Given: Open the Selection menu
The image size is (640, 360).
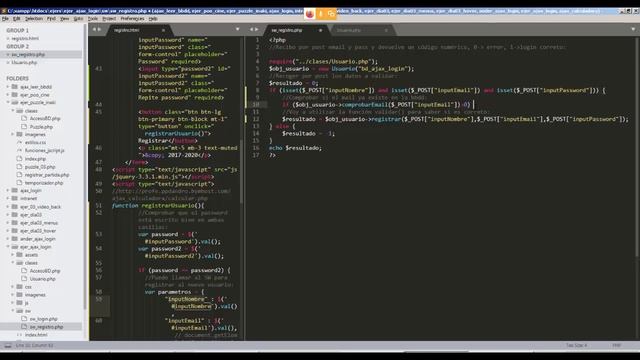Looking at the screenshot, I should [x=33, y=19].
